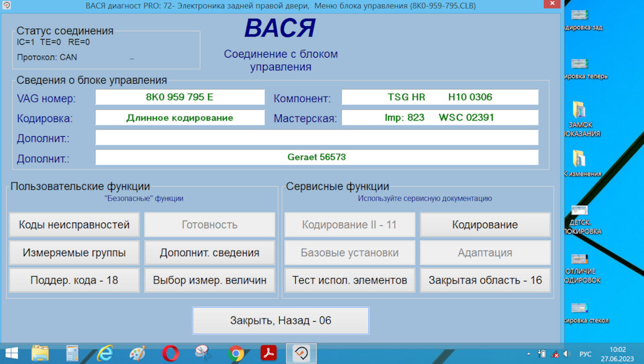Launch Google Chrome from taskbar
644x364 pixels.
[235, 353]
